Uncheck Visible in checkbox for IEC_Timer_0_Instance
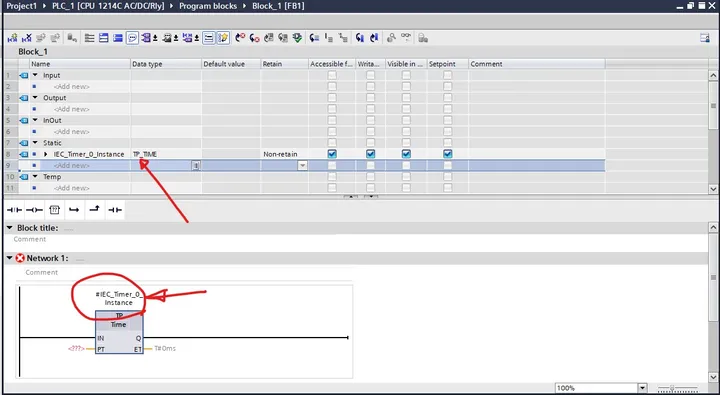Image resolution: width=720 pixels, height=395 pixels. tap(406, 154)
